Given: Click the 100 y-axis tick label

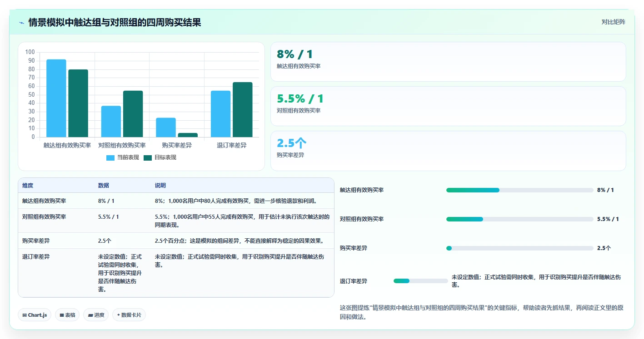Looking at the screenshot, I should click(x=30, y=52).
